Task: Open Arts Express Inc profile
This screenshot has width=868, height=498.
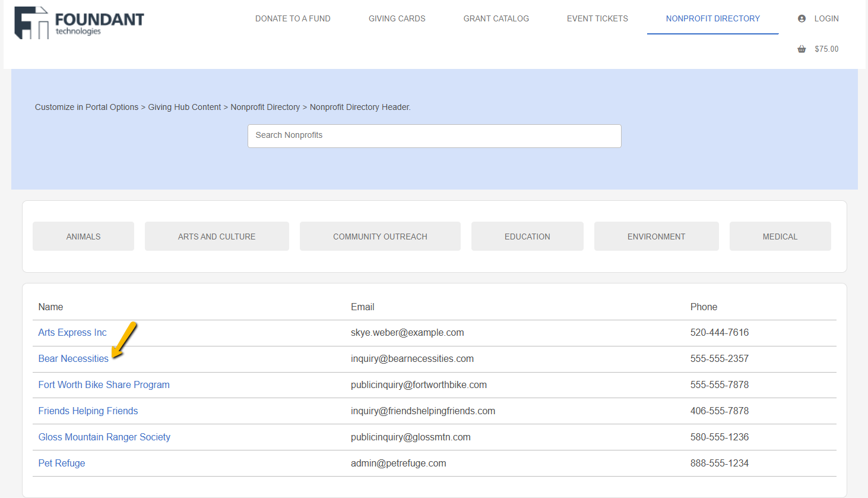Action: pos(72,333)
